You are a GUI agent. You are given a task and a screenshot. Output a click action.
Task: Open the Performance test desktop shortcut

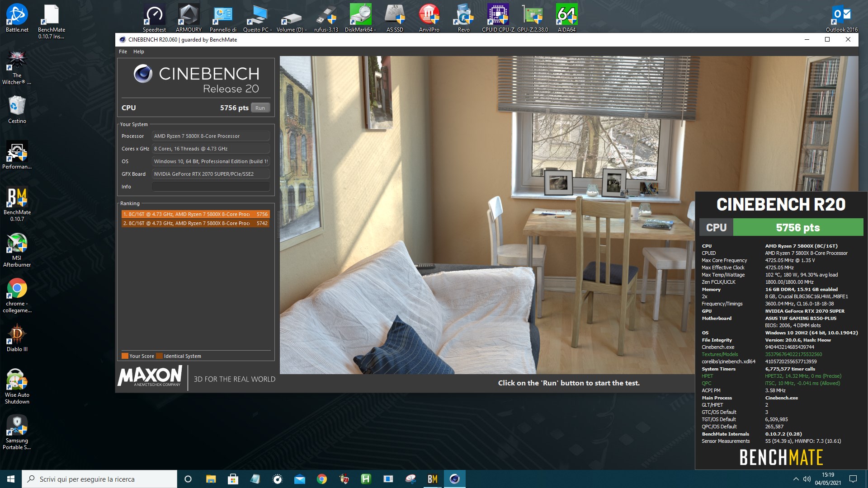pyautogui.click(x=17, y=155)
